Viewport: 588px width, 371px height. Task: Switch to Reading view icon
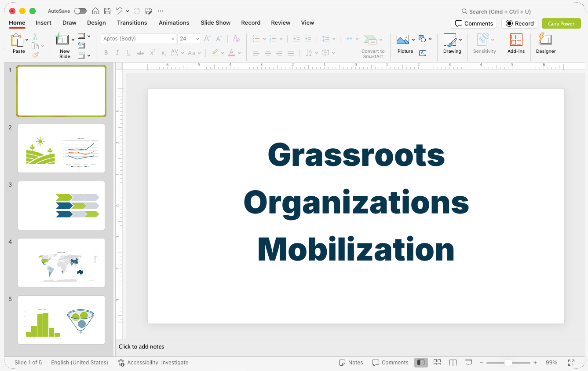tap(453, 363)
